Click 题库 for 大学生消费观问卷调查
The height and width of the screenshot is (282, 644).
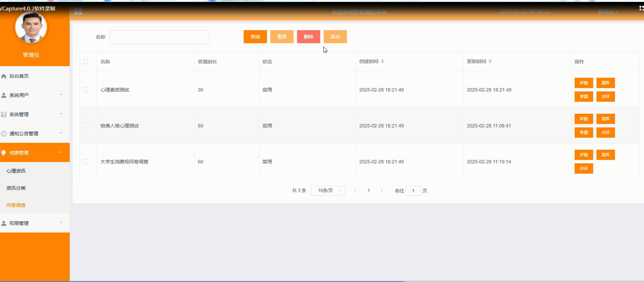pos(606,155)
